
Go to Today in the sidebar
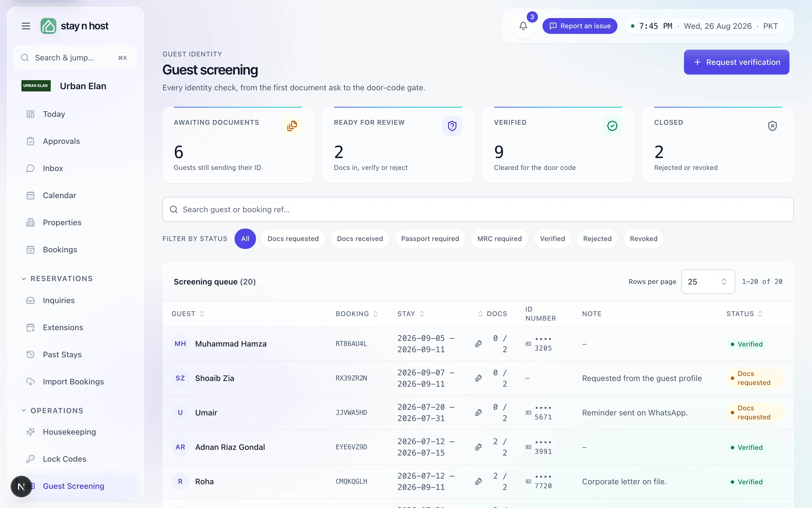pos(76,114)
